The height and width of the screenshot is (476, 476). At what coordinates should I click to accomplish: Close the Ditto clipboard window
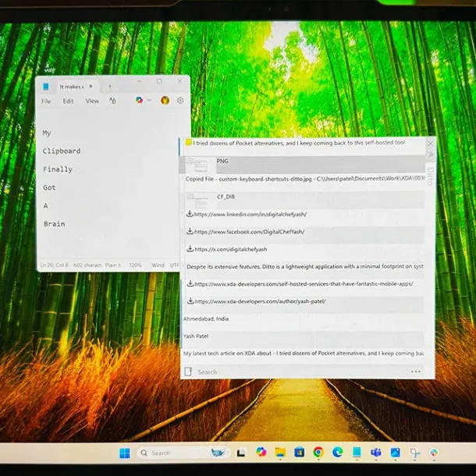(430, 144)
